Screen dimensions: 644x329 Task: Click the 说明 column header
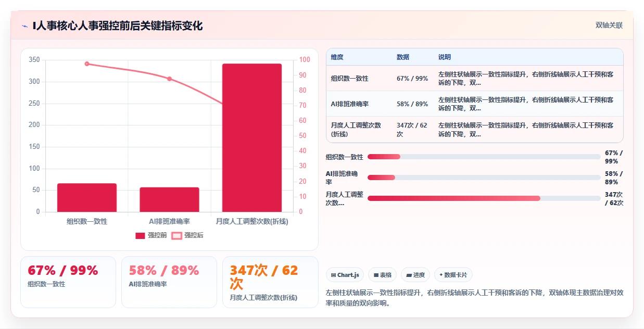point(445,57)
